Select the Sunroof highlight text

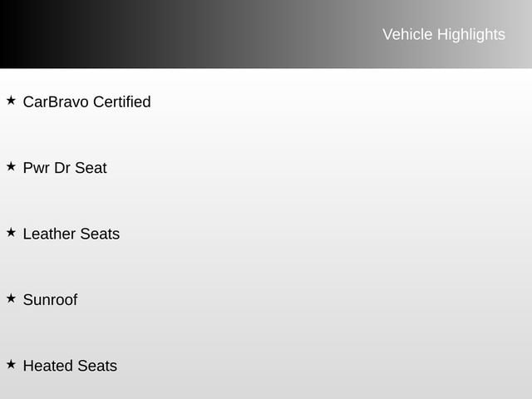pyautogui.click(x=50, y=299)
